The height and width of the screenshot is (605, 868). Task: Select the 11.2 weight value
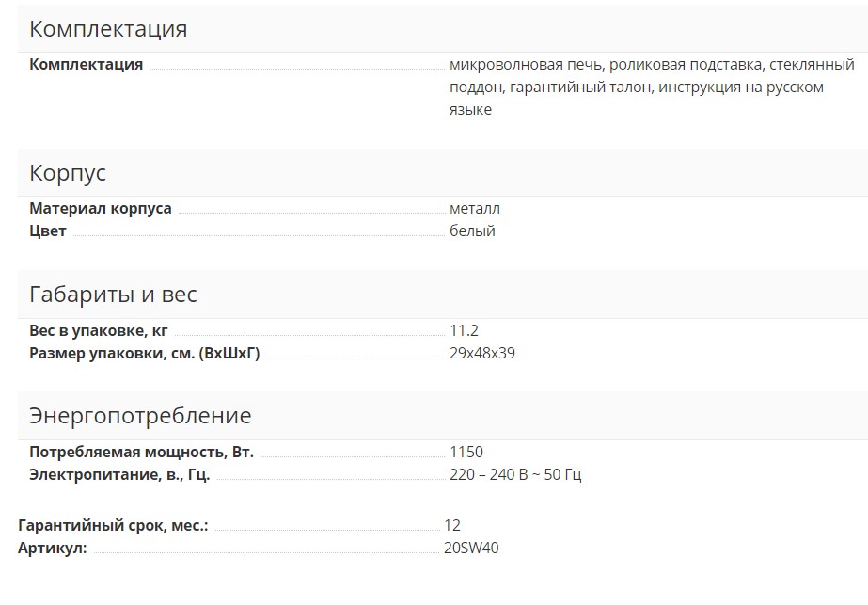click(x=465, y=331)
